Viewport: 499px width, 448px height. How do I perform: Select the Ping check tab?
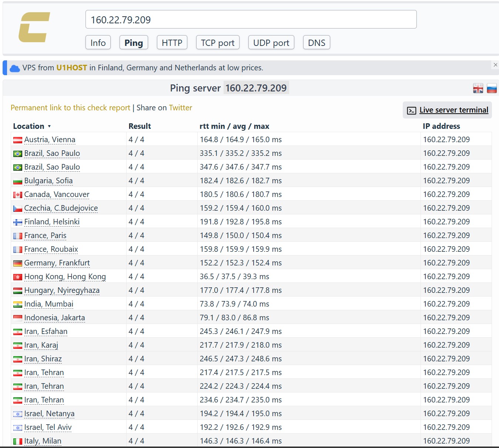(134, 43)
